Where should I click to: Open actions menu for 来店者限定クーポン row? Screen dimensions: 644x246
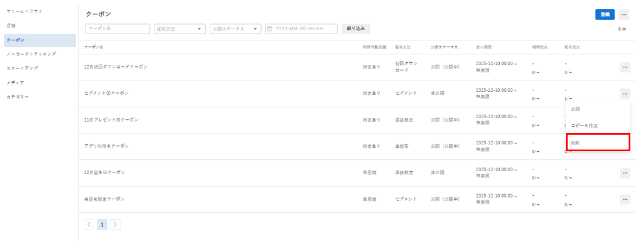(x=625, y=199)
